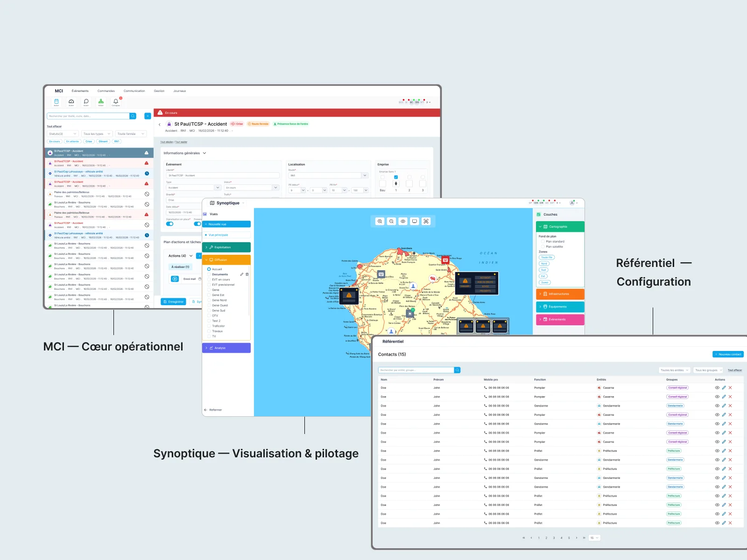This screenshot has width=747, height=560.
Task: Open the Statuts(3) filter dropdown
Action: click(63, 134)
